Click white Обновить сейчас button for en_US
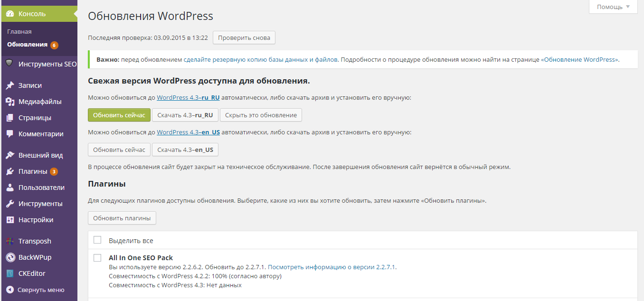This screenshot has width=644, height=301. pyautogui.click(x=119, y=150)
